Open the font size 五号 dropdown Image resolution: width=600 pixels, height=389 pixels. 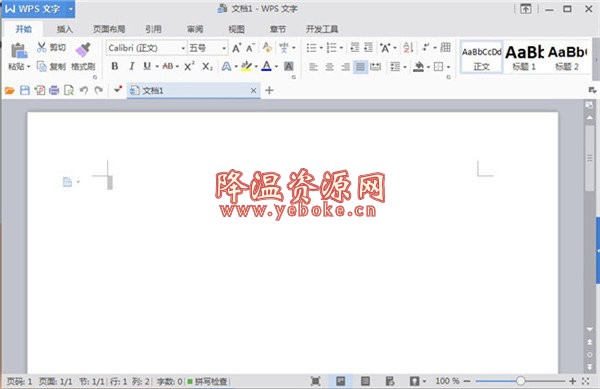coord(224,48)
